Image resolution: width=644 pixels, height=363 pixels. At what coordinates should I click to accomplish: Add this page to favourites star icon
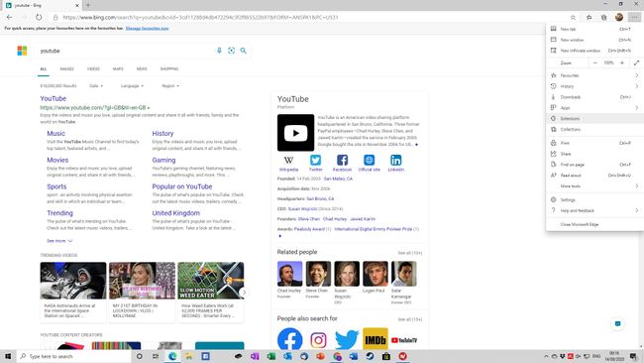tap(573, 17)
